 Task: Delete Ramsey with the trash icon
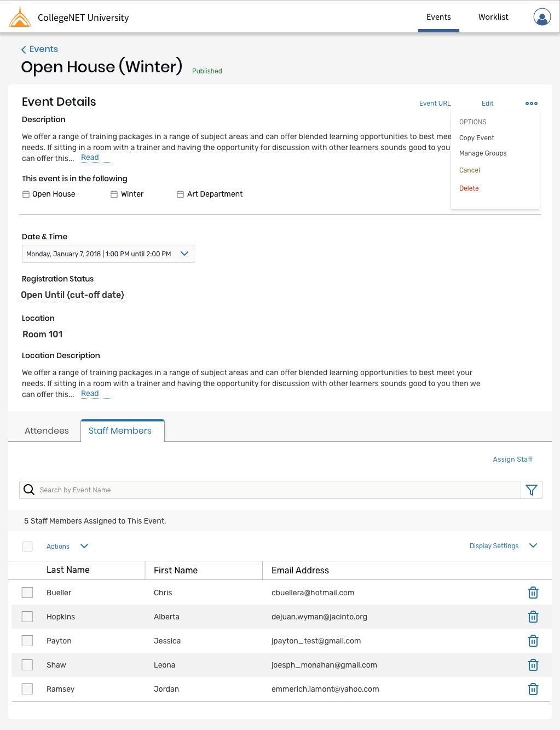coord(533,689)
